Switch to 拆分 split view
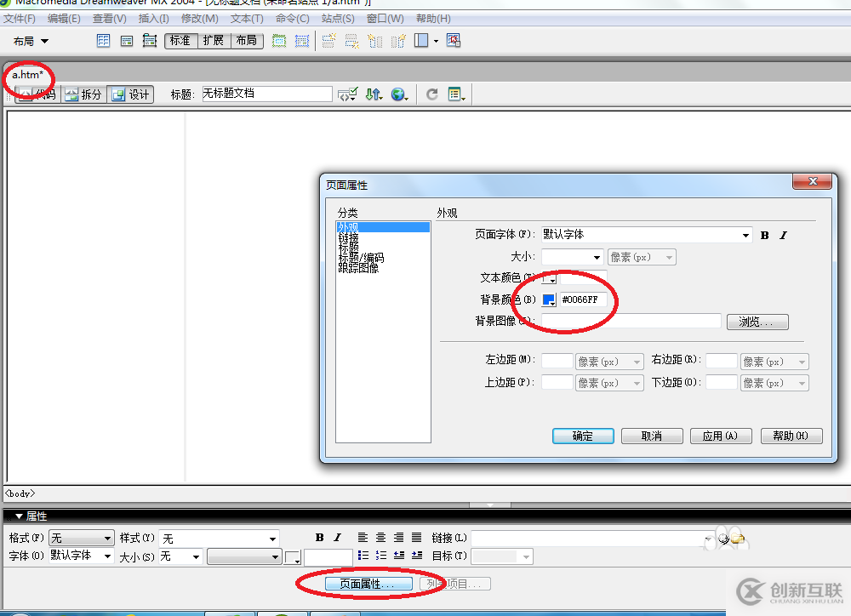Viewport: 851px width, 616px height. pos(83,94)
